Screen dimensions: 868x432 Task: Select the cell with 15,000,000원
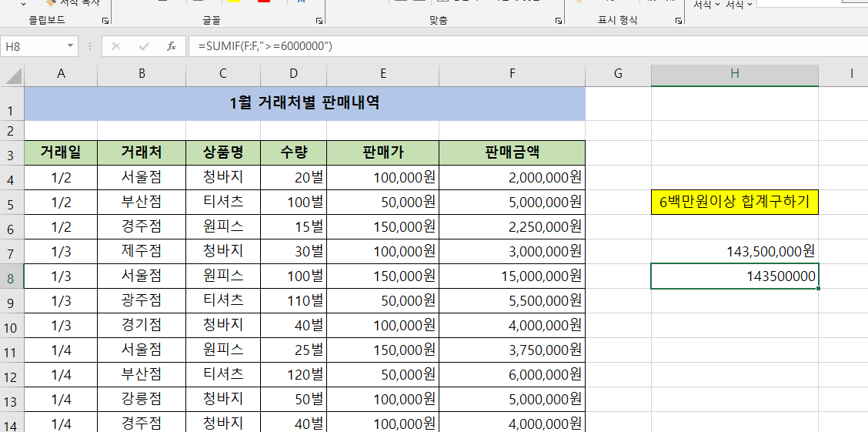point(512,276)
